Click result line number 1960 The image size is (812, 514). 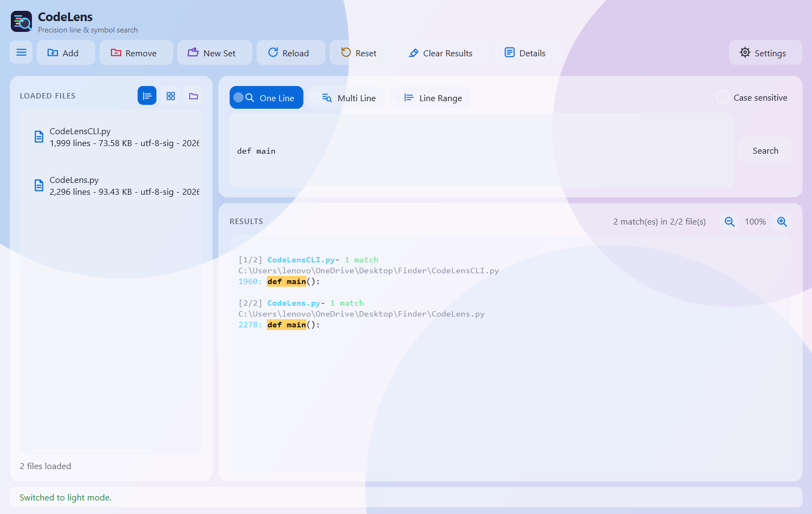[x=250, y=281]
